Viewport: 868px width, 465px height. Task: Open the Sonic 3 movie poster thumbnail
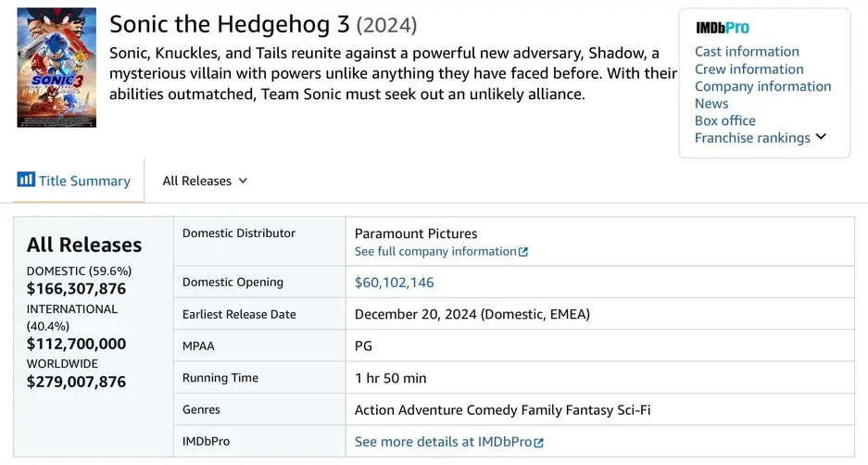pyautogui.click(x=57, y=68)
